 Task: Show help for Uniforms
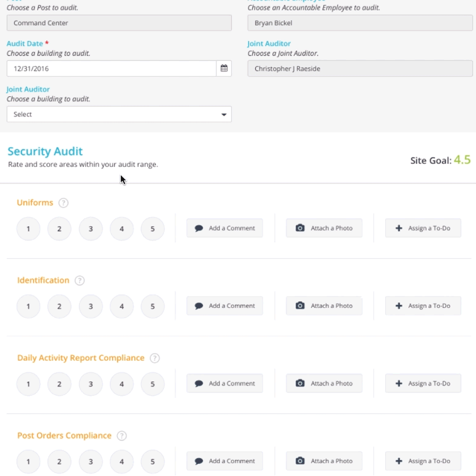click(63, 203)
